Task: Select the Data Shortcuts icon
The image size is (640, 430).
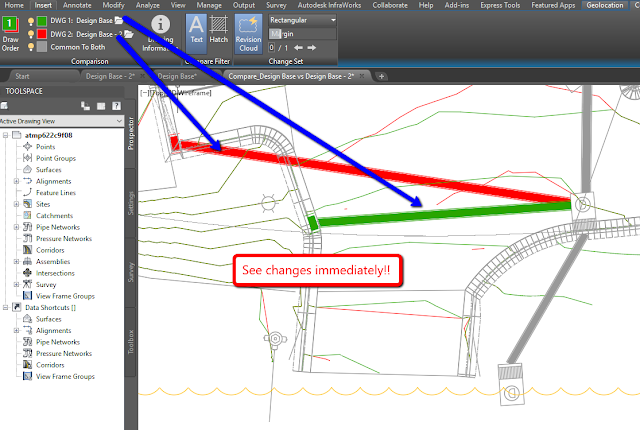Action: pyautogui.click(x=17, y=307)
